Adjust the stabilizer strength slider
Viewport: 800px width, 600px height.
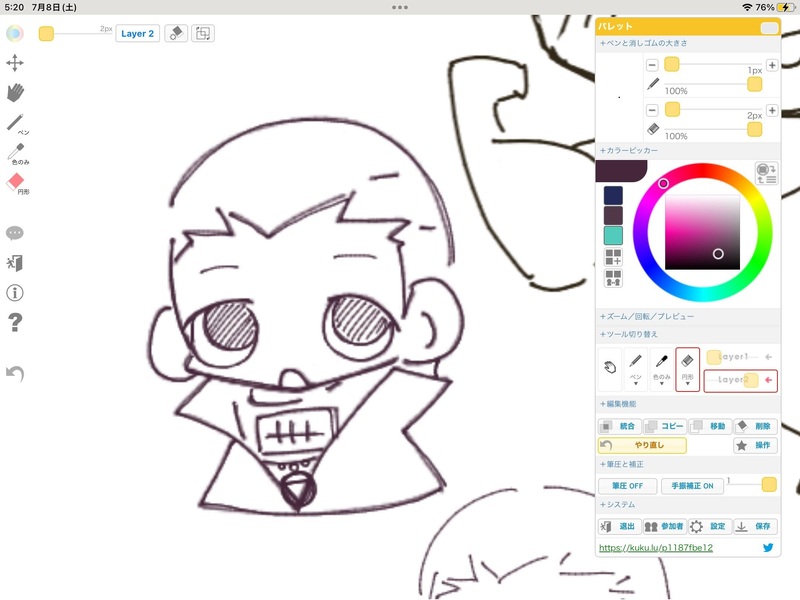click(x=768, y=485)
